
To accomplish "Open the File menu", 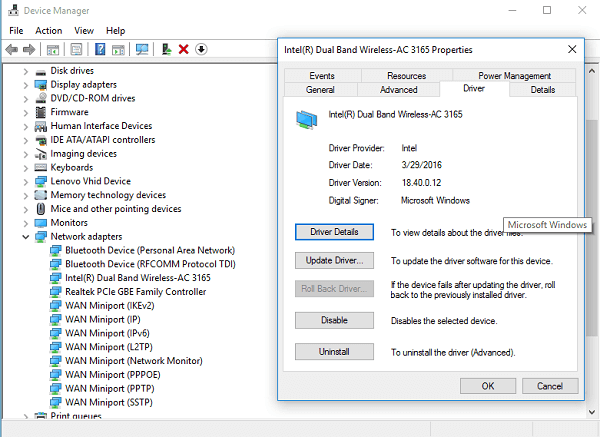I will pos(16,31).
